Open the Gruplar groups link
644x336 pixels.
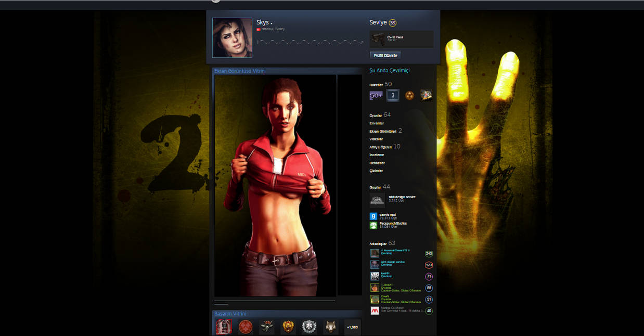point(375,187)
